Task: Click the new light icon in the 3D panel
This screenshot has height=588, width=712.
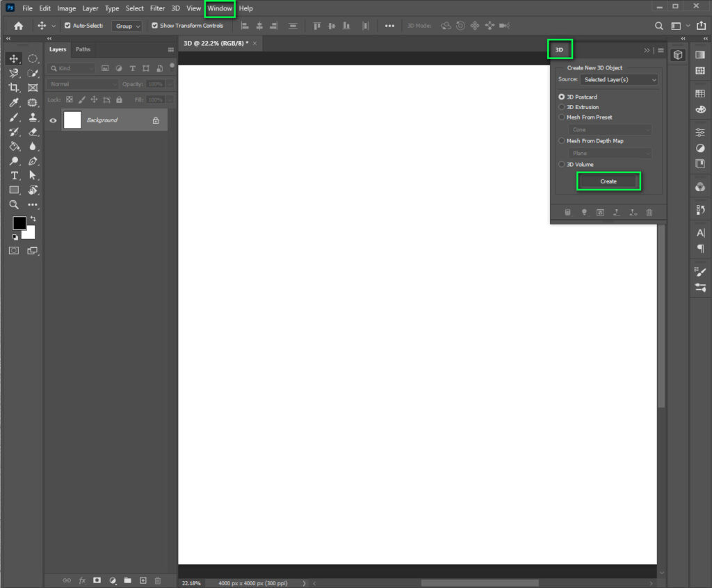Action: [x=585, y=212]
